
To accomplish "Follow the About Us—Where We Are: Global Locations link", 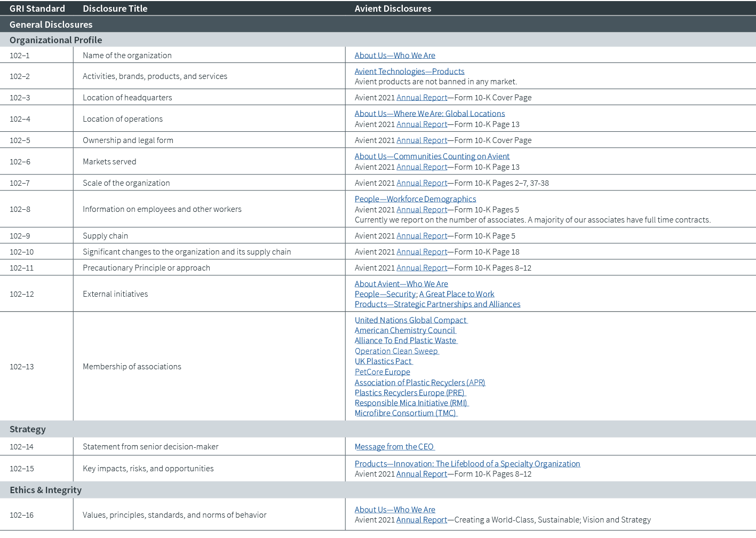I will 429,113.
